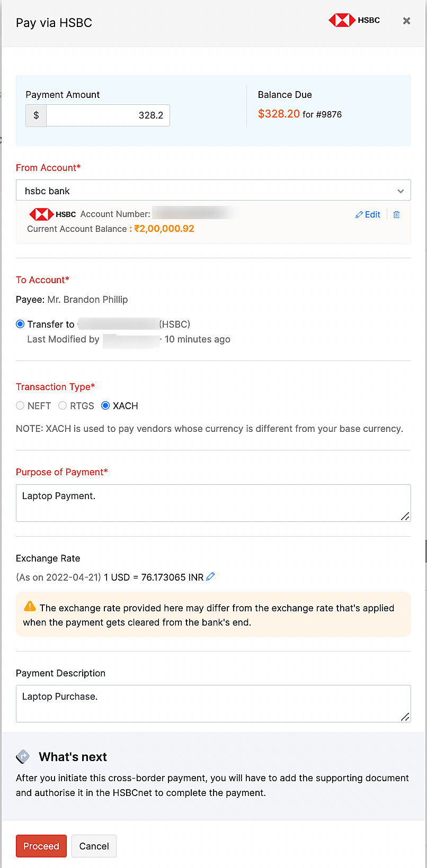Click the warning icon in exchange rate notice
Screen dimensions: 427x868
tap(30, 607)
